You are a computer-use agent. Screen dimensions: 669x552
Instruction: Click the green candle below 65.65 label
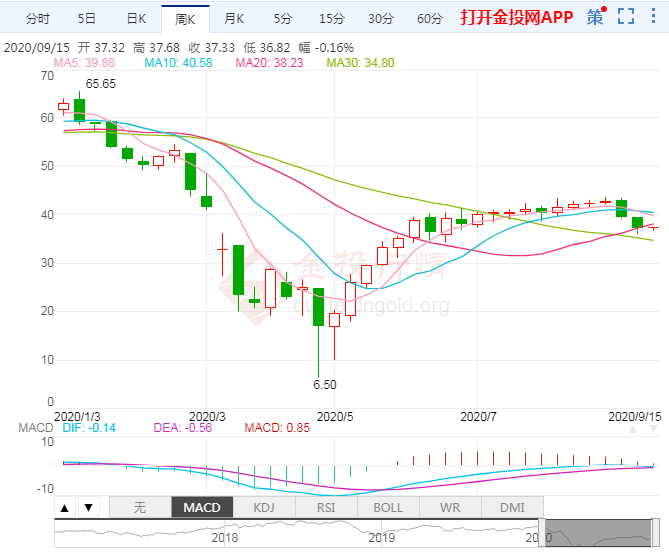point(79,110)
